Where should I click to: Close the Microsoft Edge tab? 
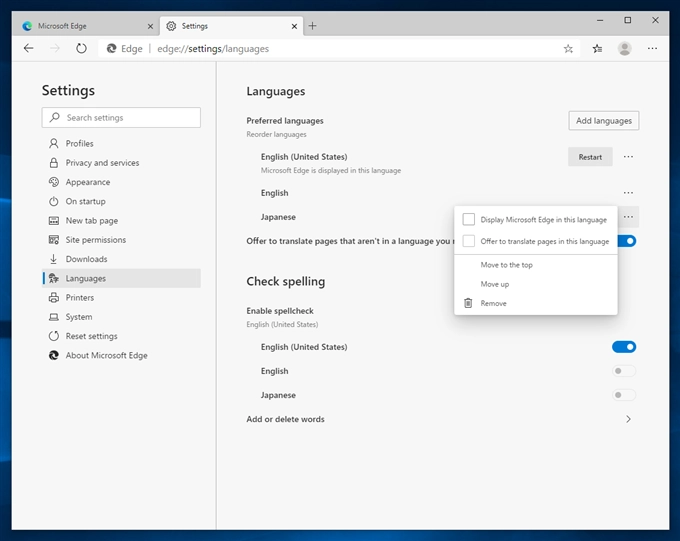(150, 26)
